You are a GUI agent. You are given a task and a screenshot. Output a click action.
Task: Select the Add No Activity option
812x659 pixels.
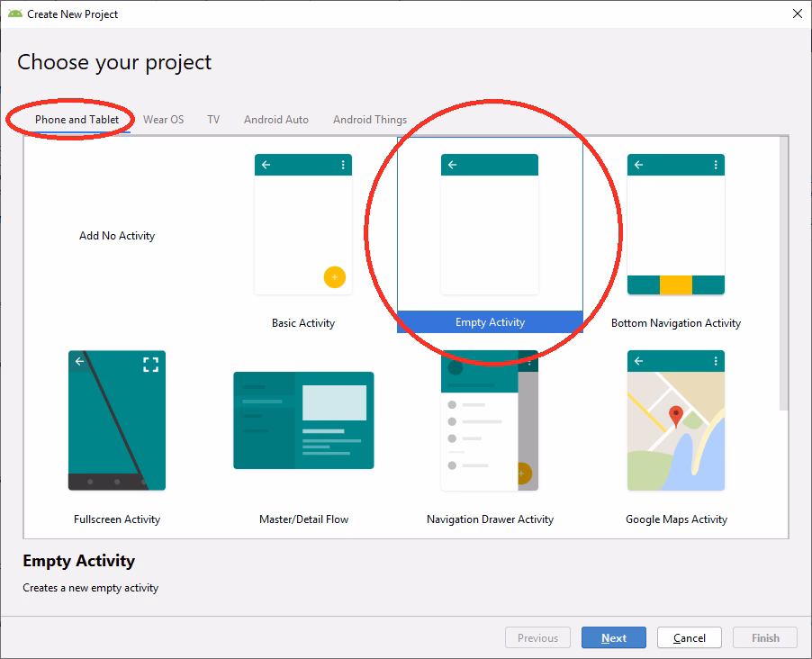point(116,235)
